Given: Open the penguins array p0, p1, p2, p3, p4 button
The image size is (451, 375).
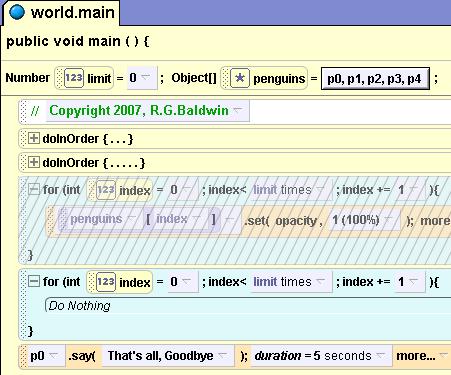Looking at the screenshot, I should 375,79.
